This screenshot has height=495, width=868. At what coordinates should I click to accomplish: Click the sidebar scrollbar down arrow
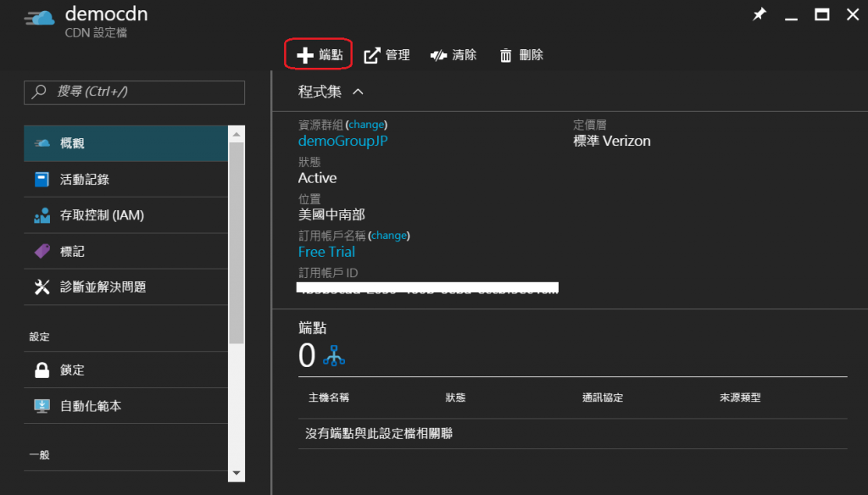(x=236, y=474)
